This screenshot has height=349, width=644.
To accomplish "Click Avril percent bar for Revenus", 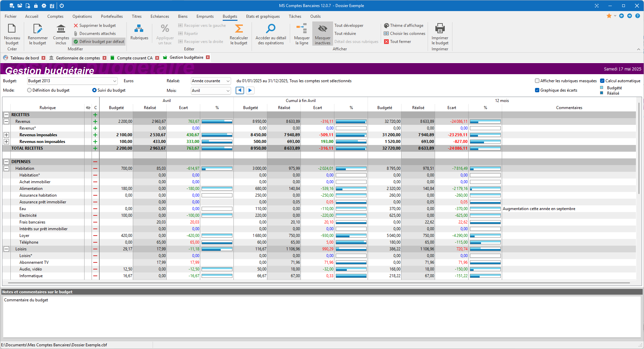I will click(x=217, y=121).
